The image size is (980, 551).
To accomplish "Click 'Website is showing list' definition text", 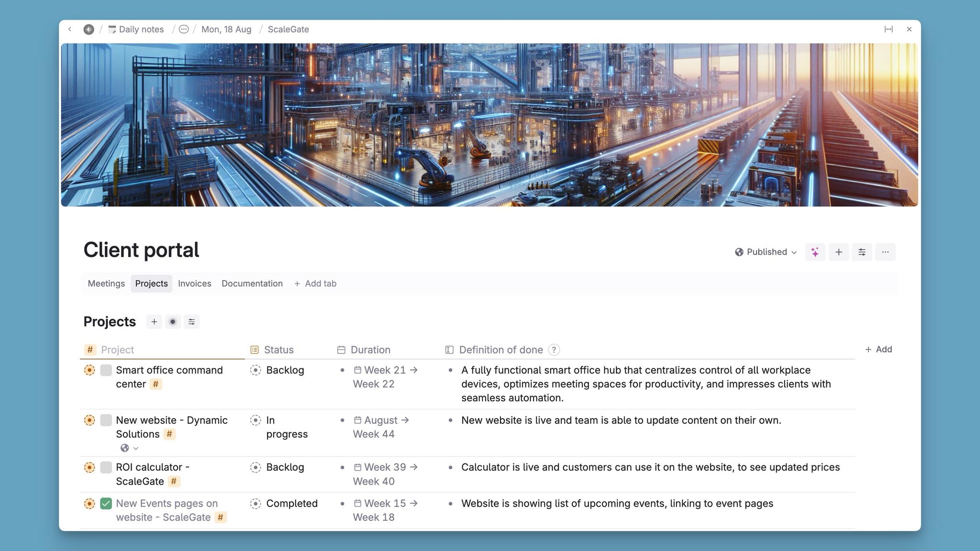I will point(617,503).
